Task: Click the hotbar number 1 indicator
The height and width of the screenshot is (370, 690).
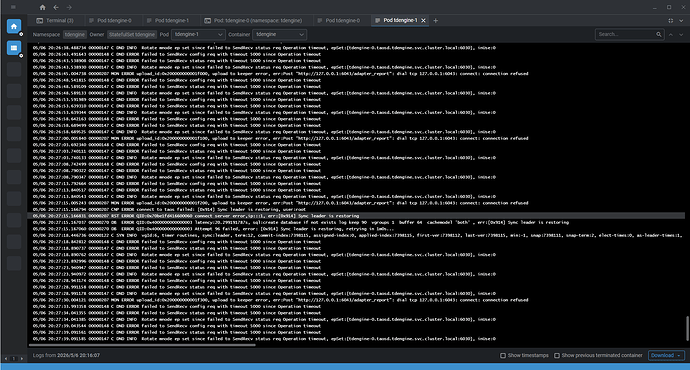Action: [14, 359]
